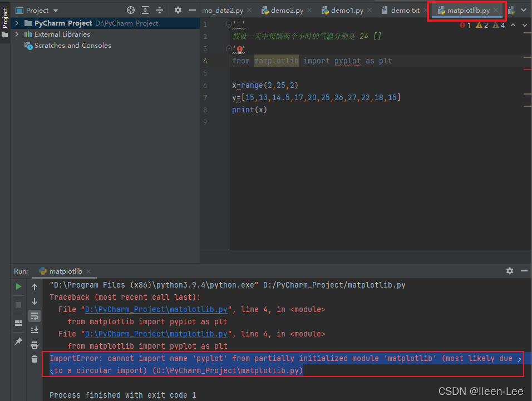Toggle soft-wrap in the run console
532x401 pixels.
[35, 315]
